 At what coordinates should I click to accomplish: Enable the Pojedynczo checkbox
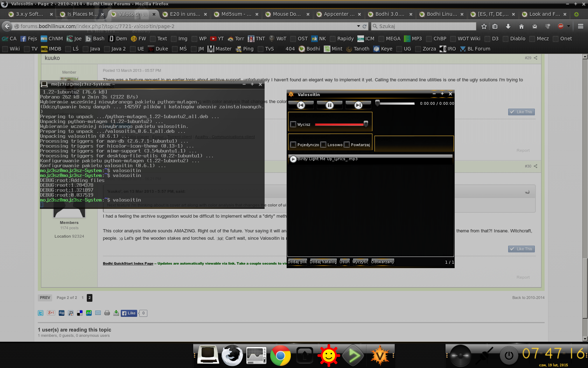293,144
